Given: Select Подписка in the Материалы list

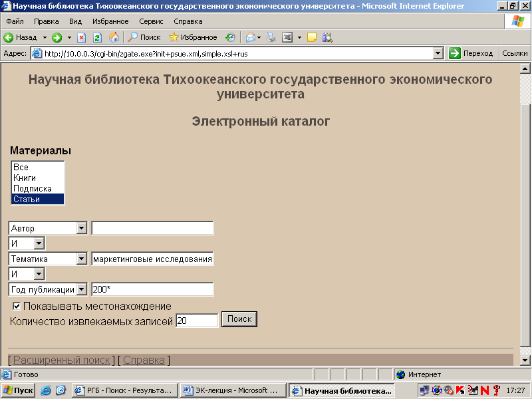Looking at the screenshot, I should [x=37, y=188].
